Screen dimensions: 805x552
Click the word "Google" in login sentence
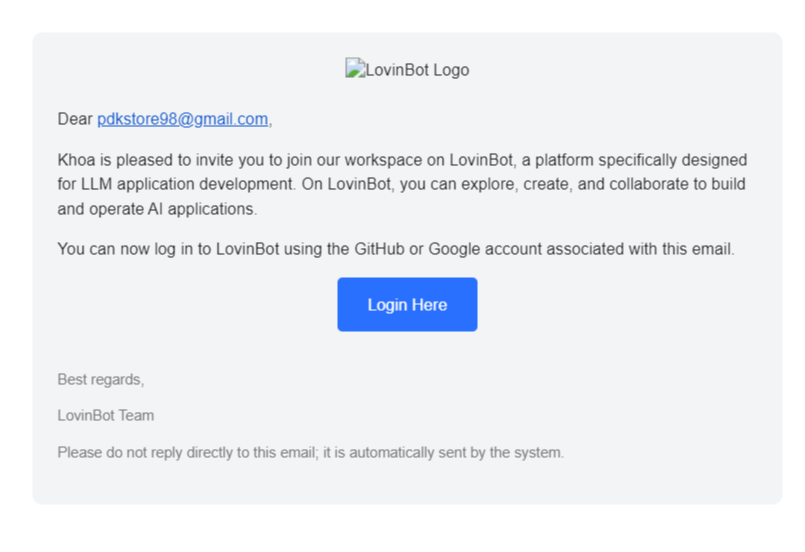pos(455,249)
